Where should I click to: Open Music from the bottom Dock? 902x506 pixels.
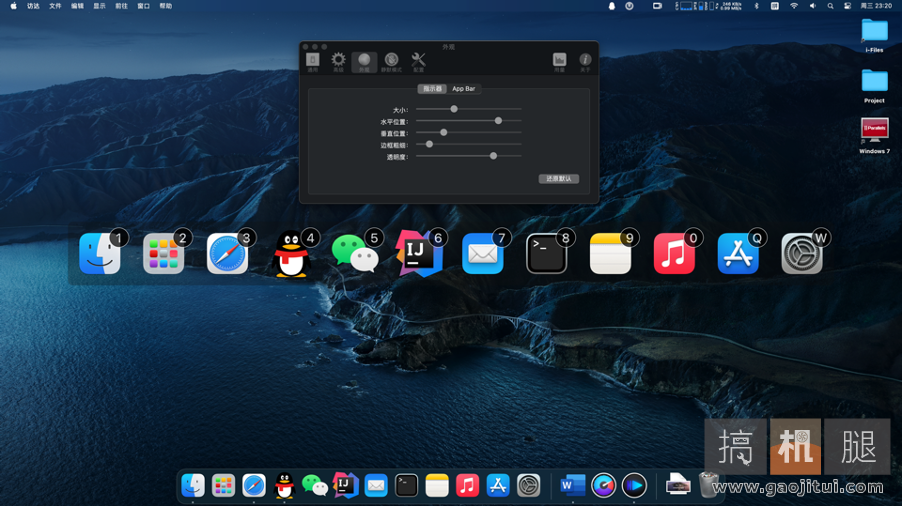(467, 486)
